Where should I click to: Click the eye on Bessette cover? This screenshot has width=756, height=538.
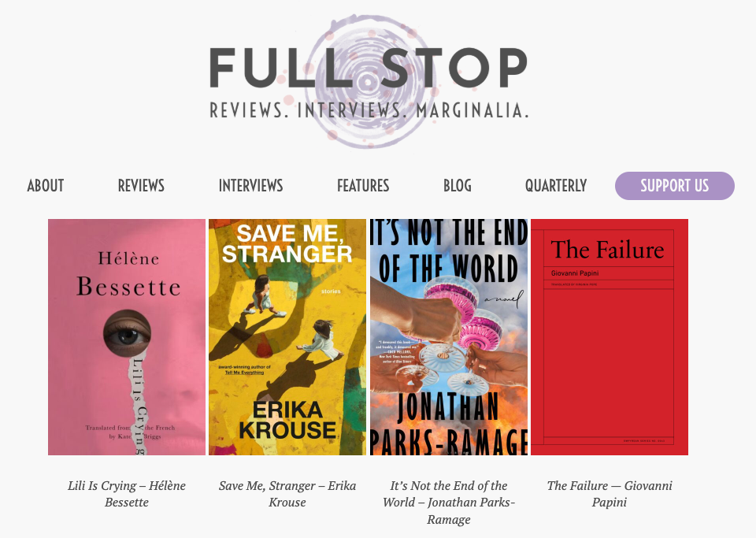coord(128,334)
